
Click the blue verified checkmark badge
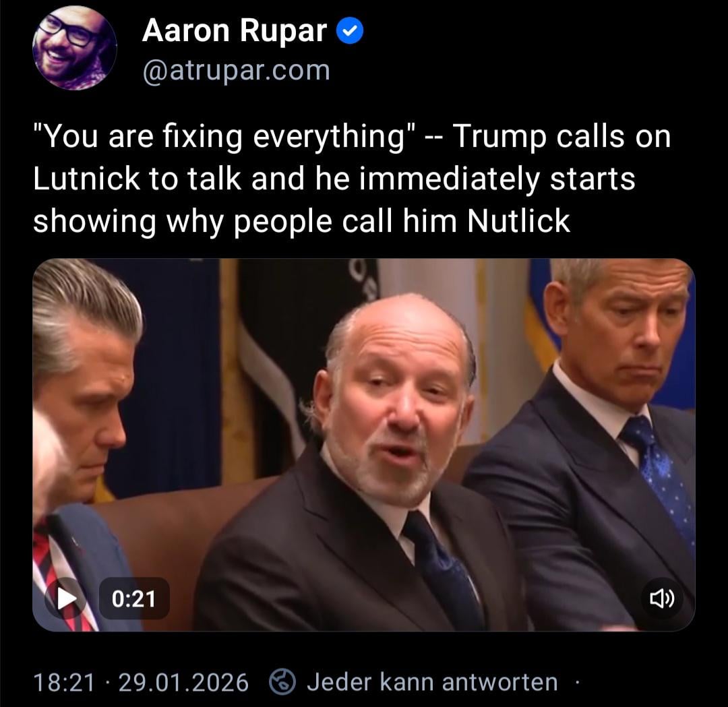click(x=350, y=31)
